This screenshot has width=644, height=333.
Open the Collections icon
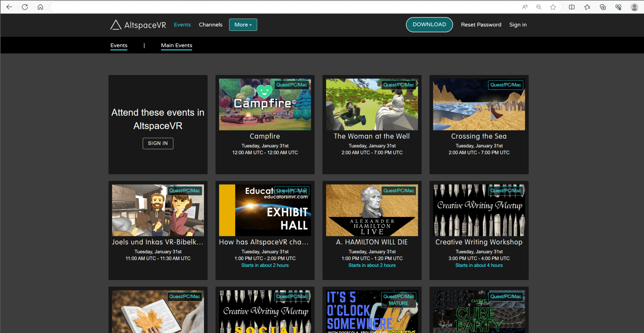(603, 7)
